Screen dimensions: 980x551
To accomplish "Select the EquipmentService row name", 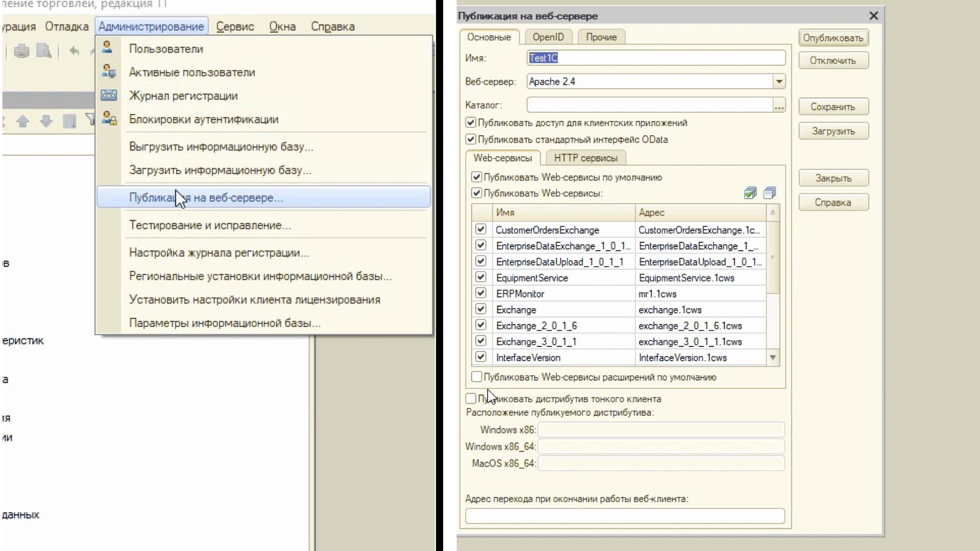I will 532,278.
